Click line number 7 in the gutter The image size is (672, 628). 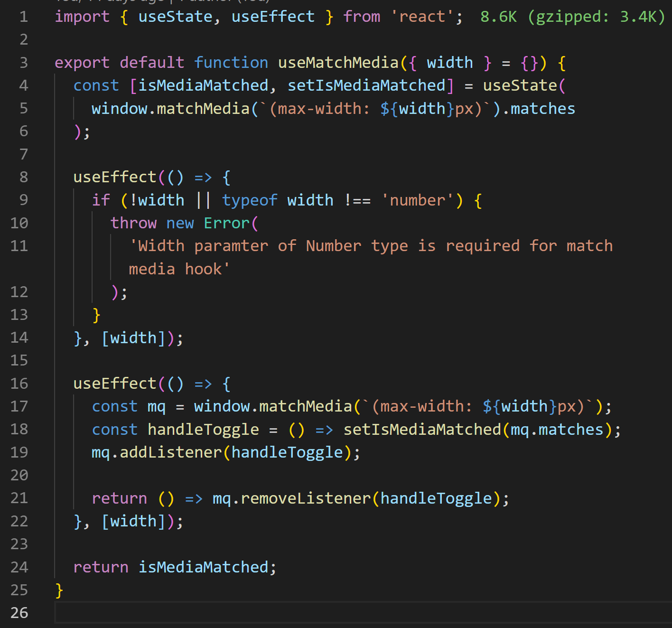click(24, 155)
